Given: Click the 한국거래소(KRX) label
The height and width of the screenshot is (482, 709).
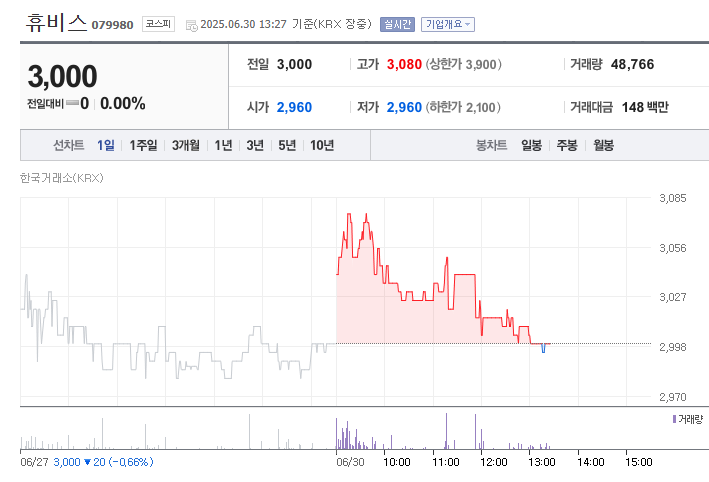Looking at the screenshot, I should click(62, 178).
